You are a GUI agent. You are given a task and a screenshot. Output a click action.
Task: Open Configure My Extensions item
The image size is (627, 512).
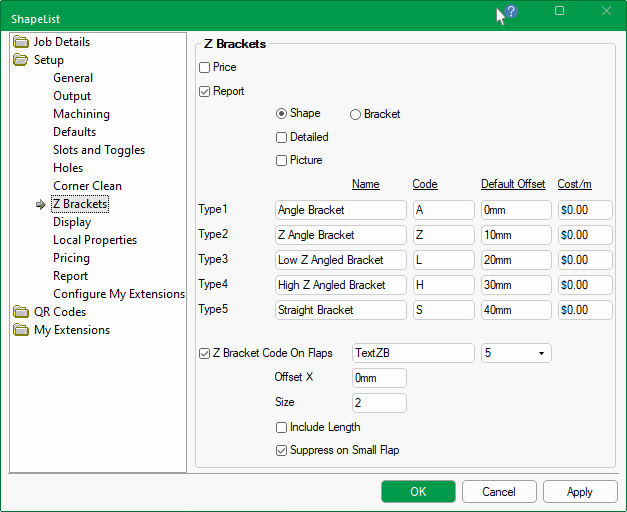coord(119,294)
